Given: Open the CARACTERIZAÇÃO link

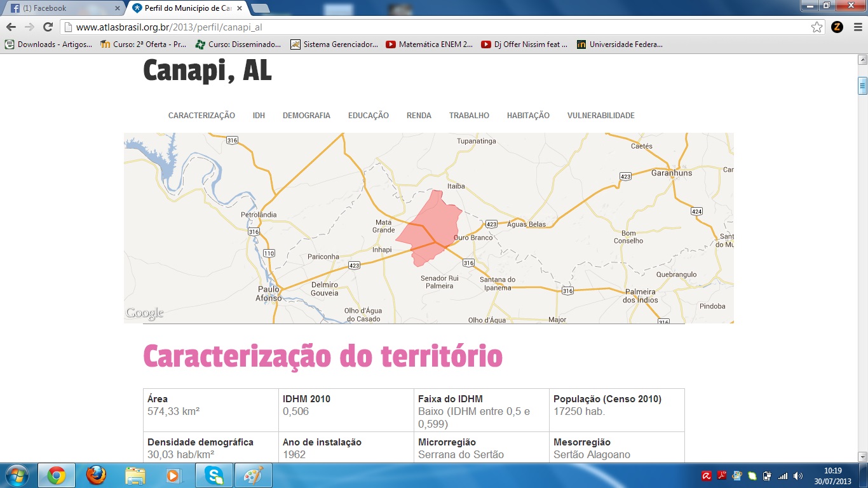Looking at the screenshot, I should [201, 115].
